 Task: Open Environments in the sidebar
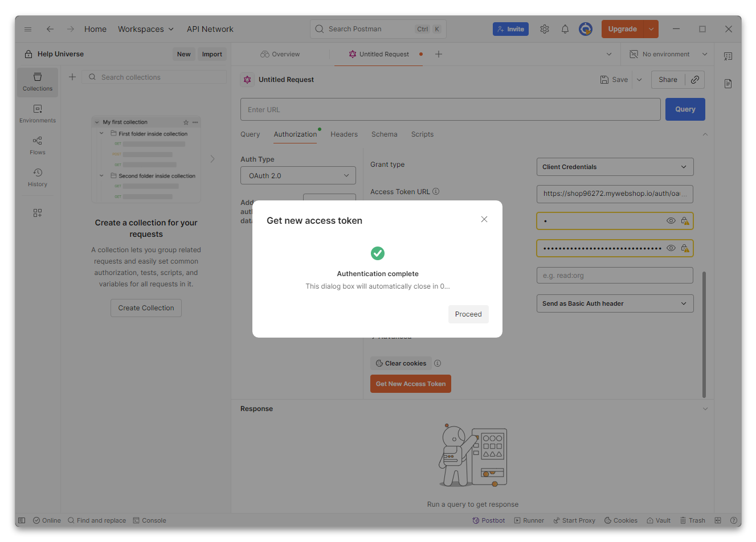38,114
